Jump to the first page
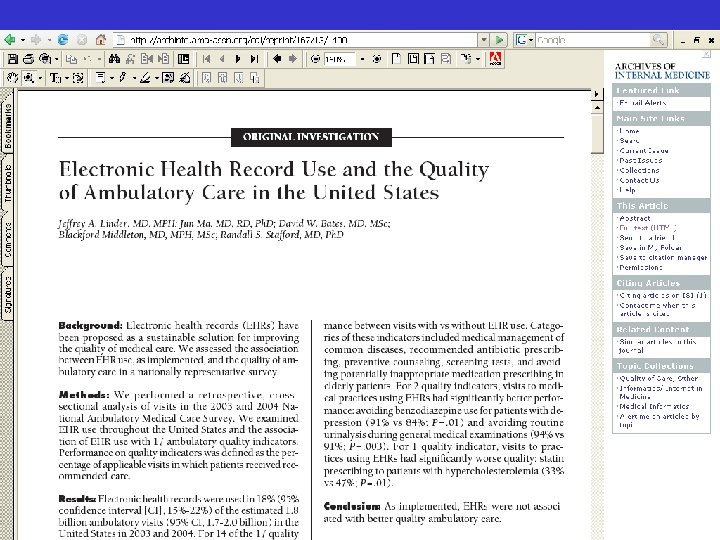The height and width of the screenshot is (540, 720). click(x=206, y=59)
